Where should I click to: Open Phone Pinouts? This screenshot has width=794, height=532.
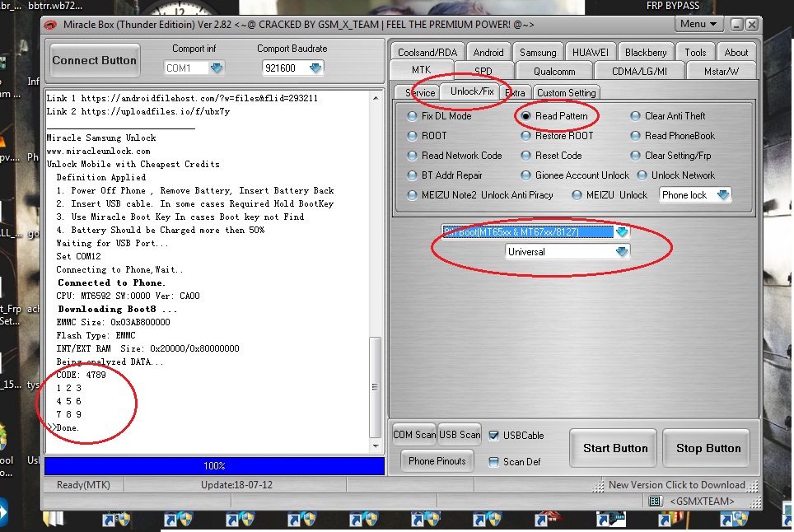pos(437,460)
